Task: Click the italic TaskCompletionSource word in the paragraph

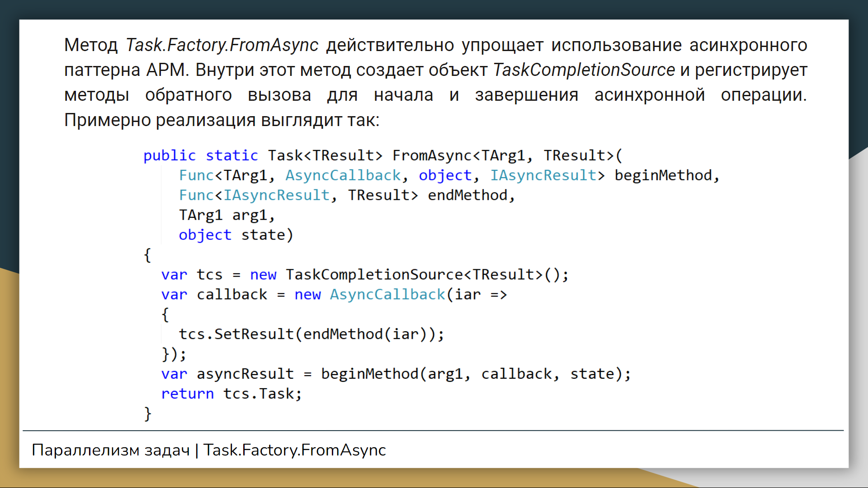Action: [584, 70]
